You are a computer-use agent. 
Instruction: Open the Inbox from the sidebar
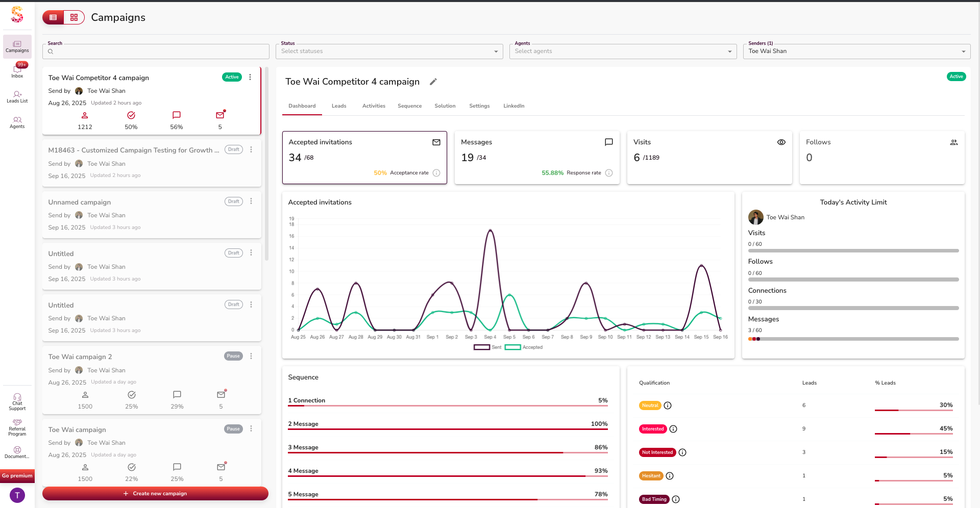click(17, 71)
